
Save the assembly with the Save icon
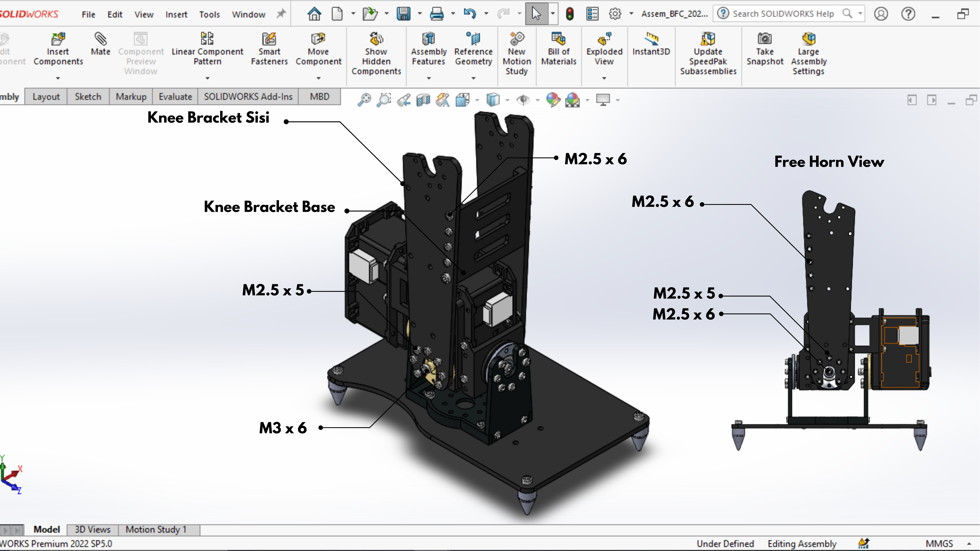[403, 14]
